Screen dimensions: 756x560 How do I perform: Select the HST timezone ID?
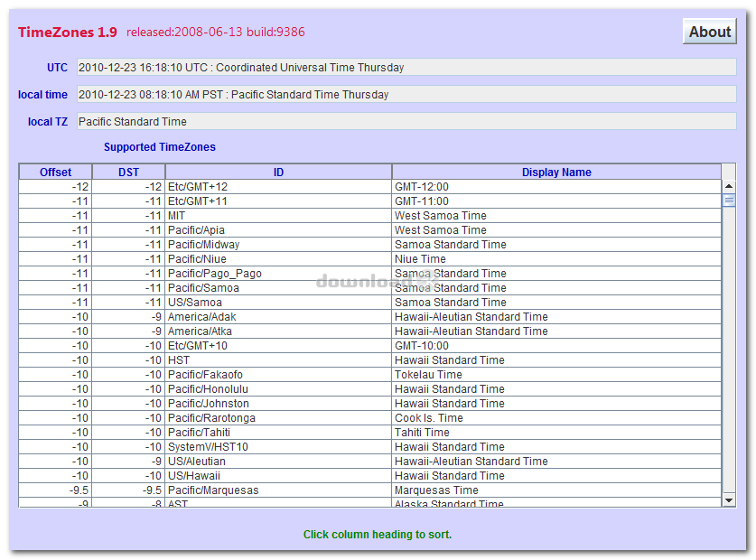point(278,360)
